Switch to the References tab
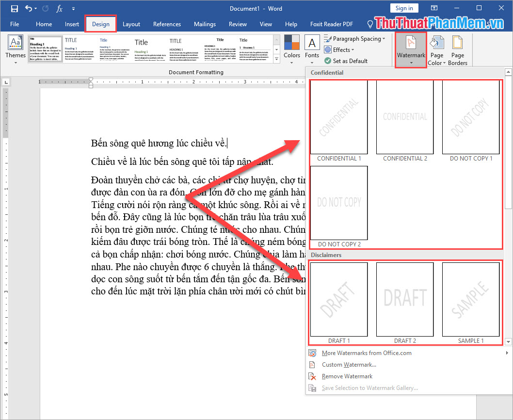The width and height of the screenshot is (513, 420). [167, 24]
